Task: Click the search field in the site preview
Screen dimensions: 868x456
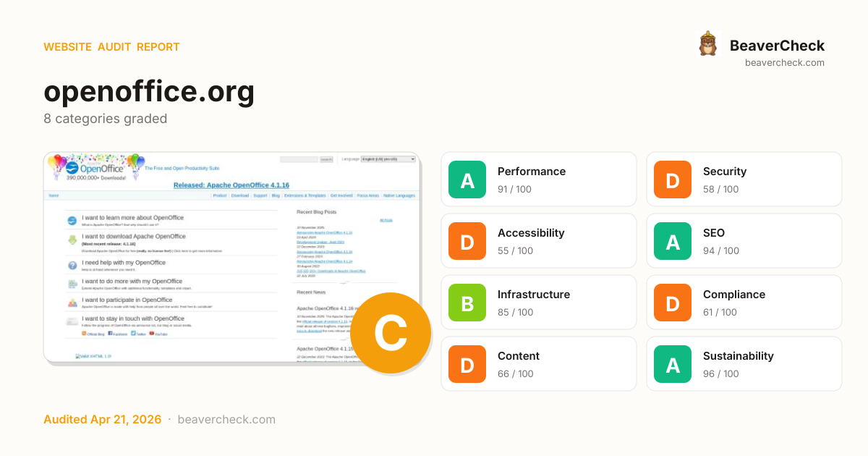Action: (299, 159)
